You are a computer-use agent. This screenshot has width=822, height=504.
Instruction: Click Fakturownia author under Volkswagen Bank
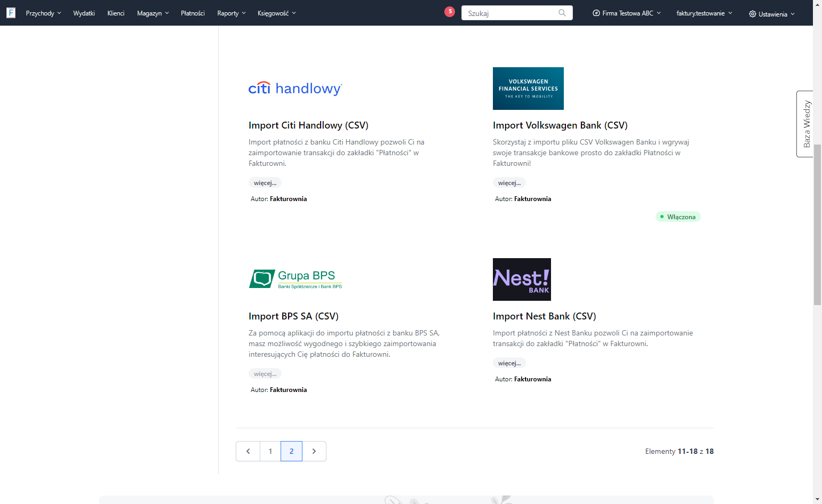tap(532, 199)
